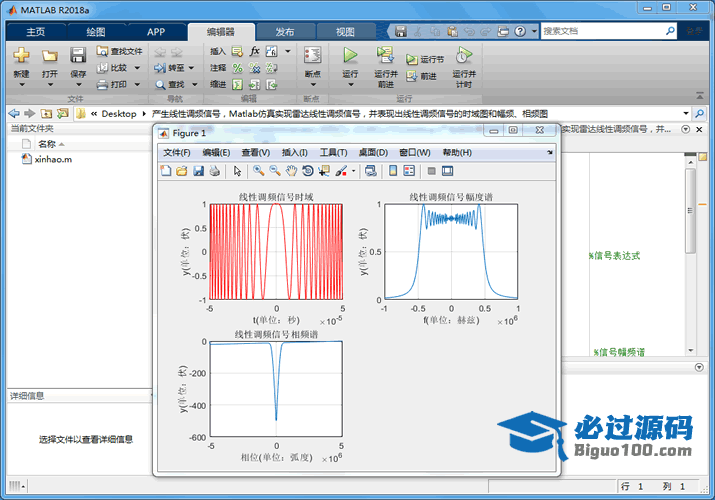Click the Name (名称) column header
This screenshot has height=500, width=715.
pos(47,144)
